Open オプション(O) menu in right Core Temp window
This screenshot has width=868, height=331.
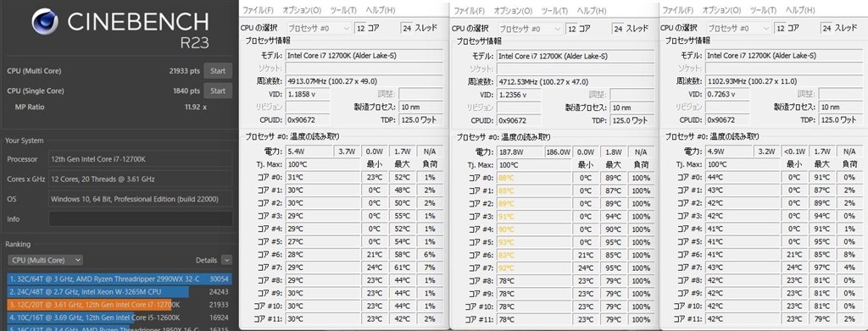click(721, 10)
